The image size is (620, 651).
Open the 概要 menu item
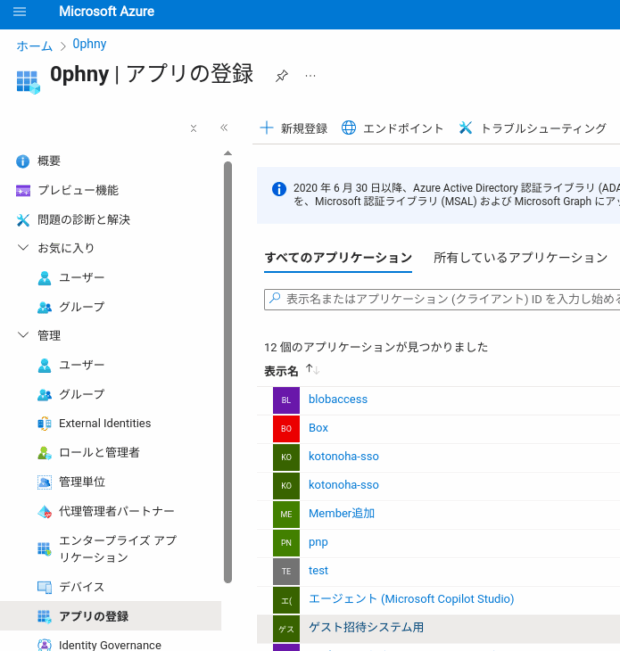coord(49,161)
